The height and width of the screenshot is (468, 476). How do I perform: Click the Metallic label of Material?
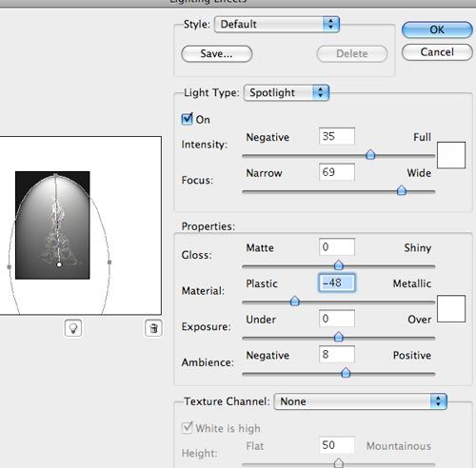coord(412,283)
